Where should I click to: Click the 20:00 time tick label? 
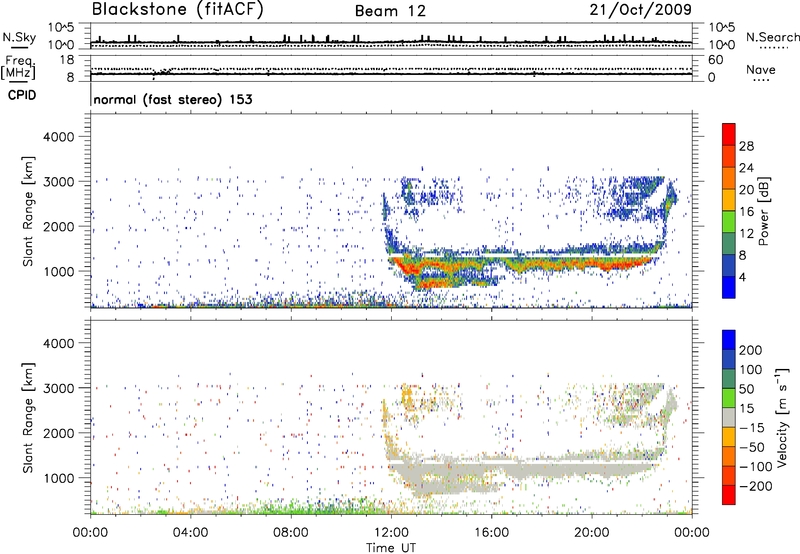pos(591,533)
